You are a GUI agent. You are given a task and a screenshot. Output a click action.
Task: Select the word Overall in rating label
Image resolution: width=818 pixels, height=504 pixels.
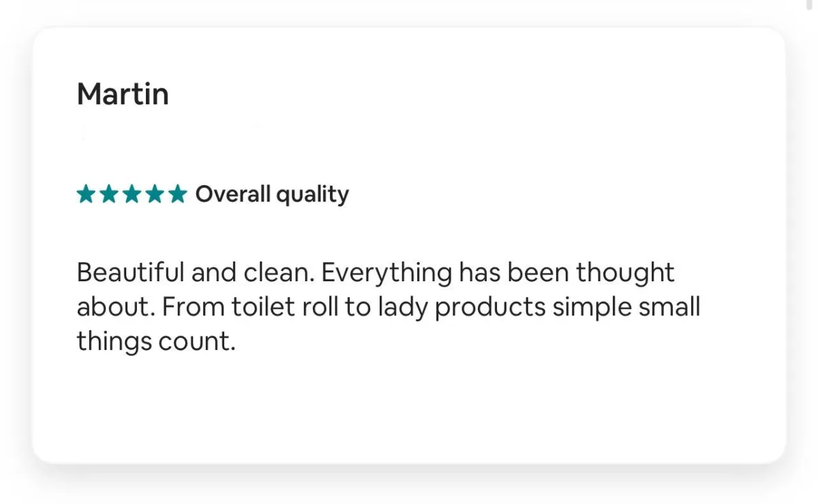233,194
